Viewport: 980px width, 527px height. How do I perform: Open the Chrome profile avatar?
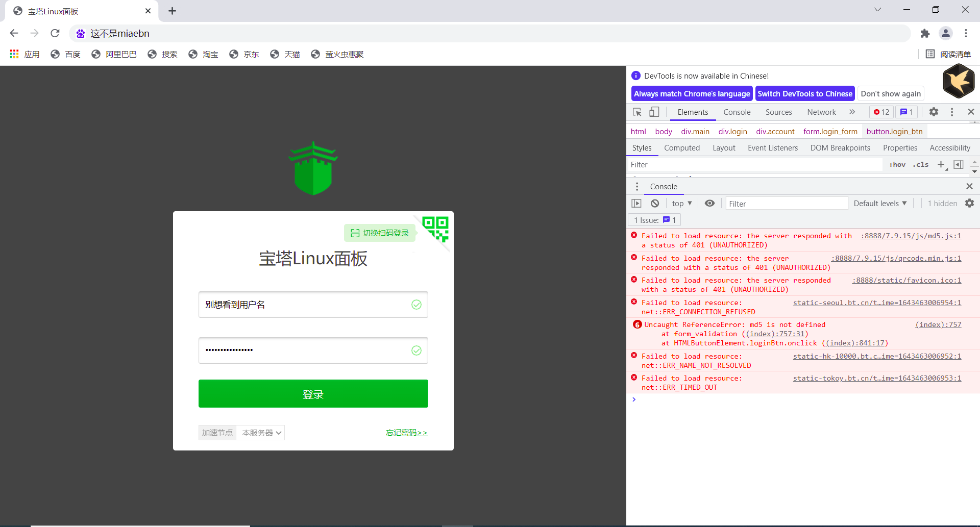click(x=946, y=33)
